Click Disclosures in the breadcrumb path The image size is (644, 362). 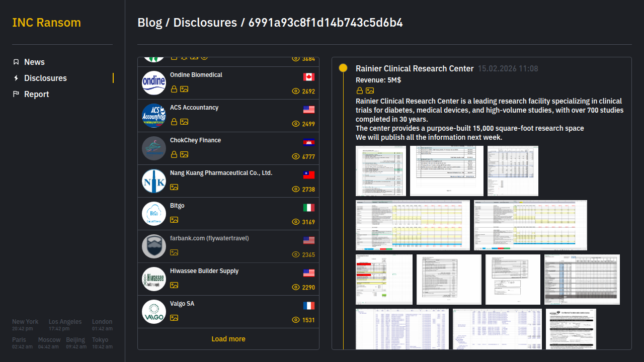(205, 23)
